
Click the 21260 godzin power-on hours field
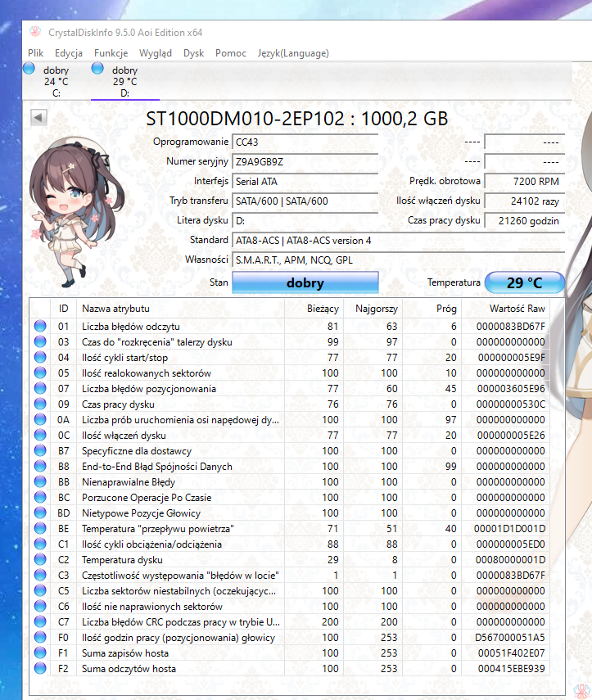point(525,220)
